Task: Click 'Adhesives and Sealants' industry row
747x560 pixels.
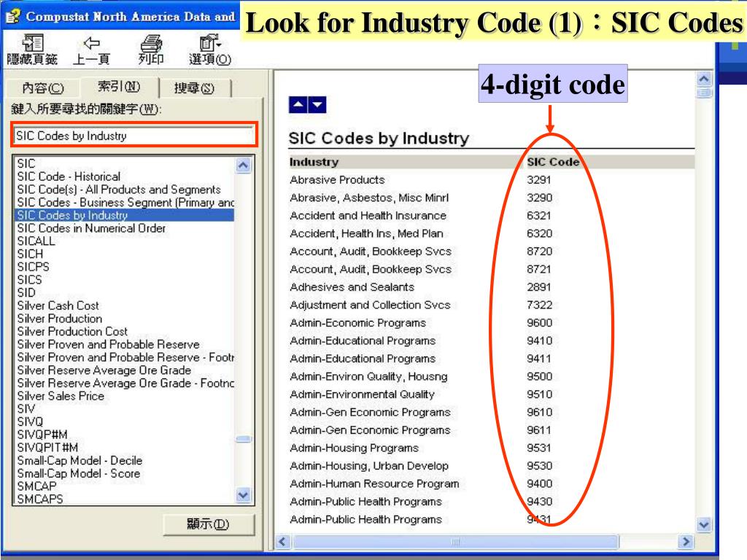Action: point(352,287)
